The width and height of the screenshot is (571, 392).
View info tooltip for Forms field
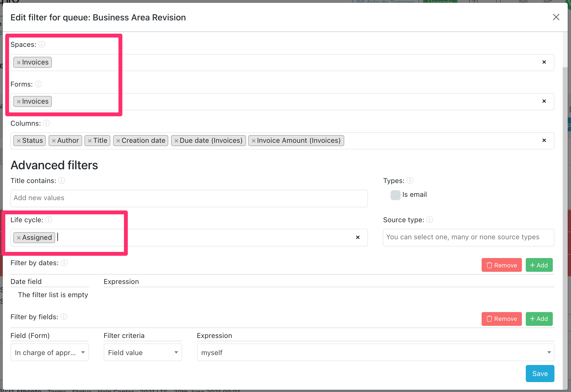[38, 84]
